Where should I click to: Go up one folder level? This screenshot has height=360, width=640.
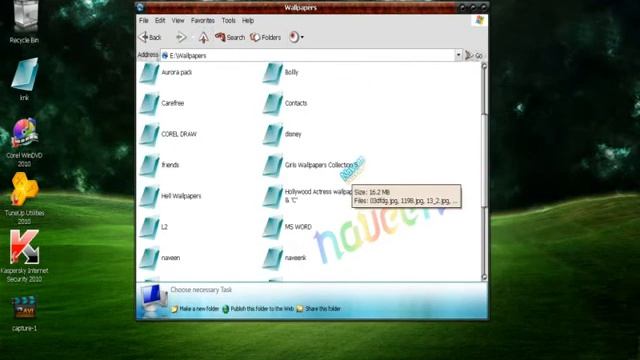coord(203,38)
